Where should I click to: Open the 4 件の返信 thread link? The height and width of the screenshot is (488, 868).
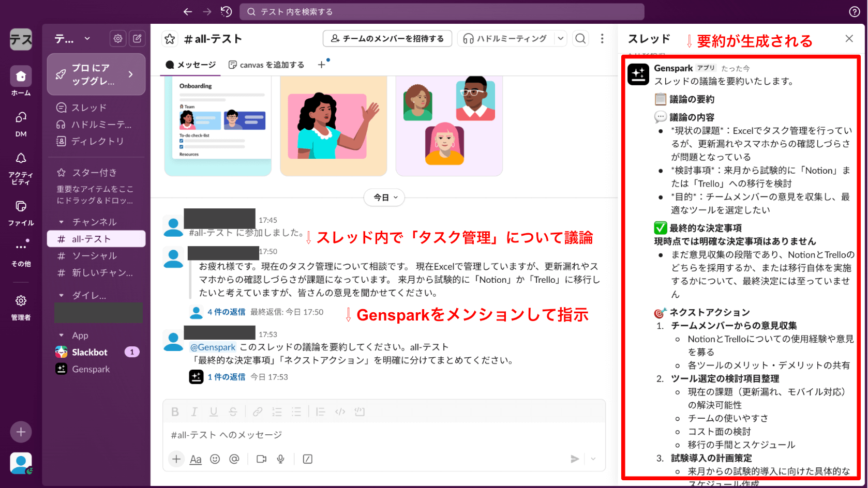(226, 312)
